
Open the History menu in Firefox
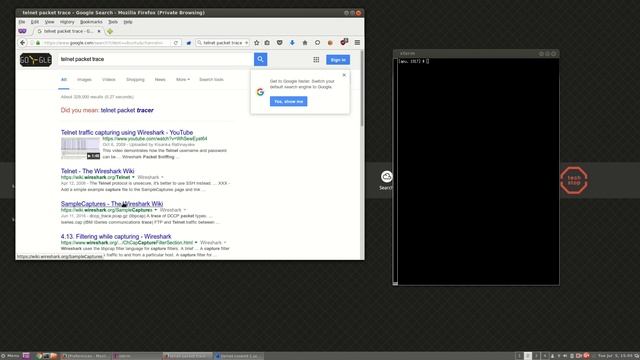click(x=67, y=22)
